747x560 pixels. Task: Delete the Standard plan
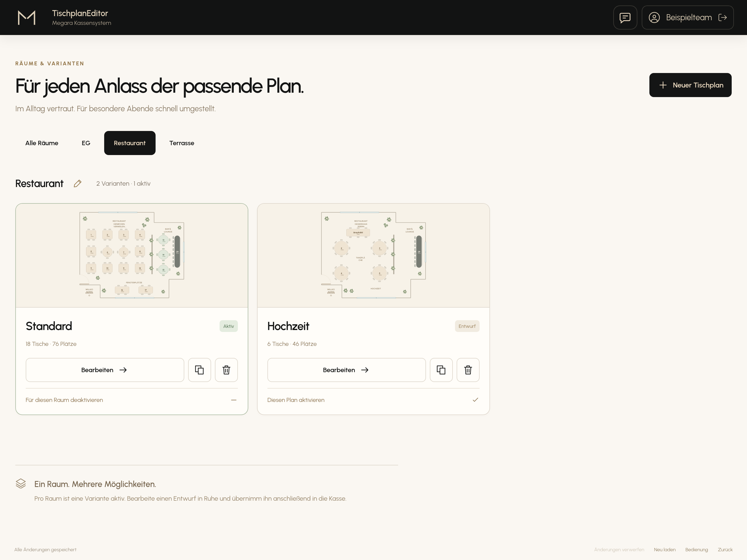[226, 370]
